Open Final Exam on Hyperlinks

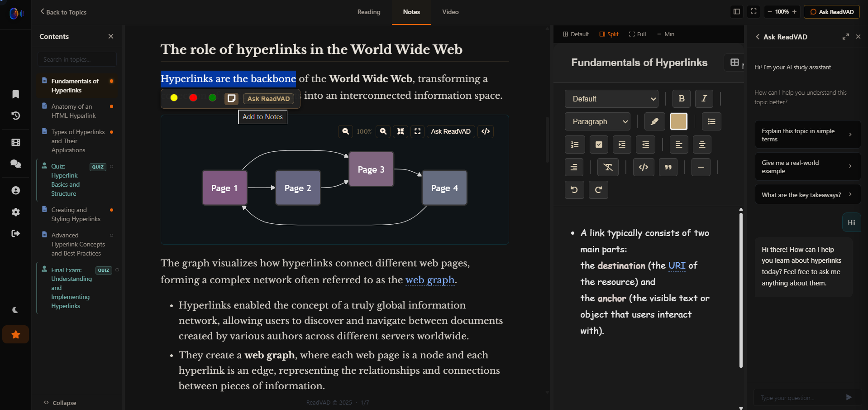pos(77,288)
